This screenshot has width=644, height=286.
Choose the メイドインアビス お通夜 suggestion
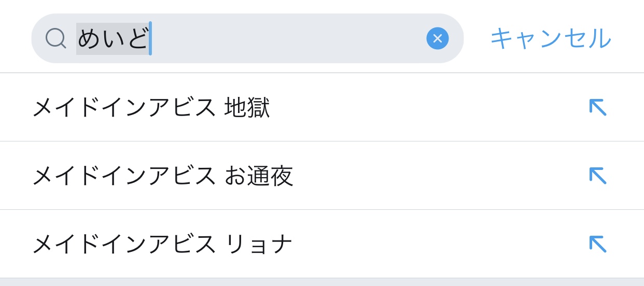tap(162, 176)
